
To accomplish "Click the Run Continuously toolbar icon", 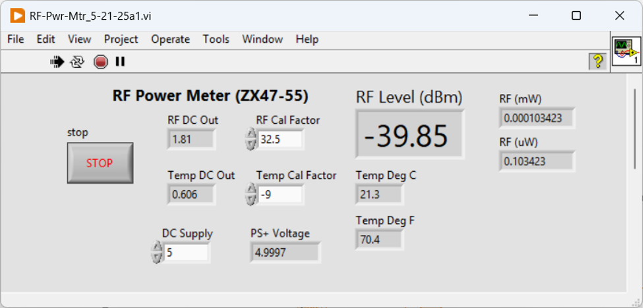I will [x=77, y=62].
